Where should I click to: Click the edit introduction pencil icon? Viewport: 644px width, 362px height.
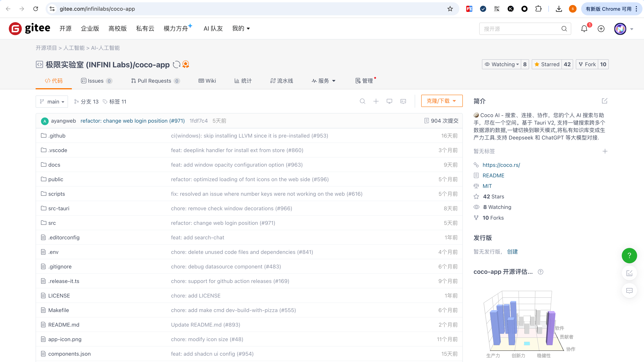[605, 101]
